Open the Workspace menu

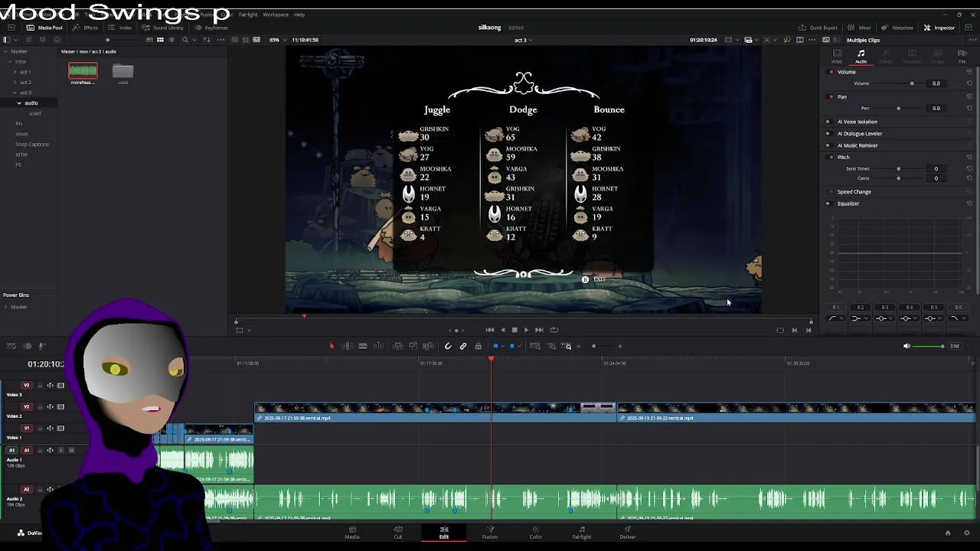click(276, 15)
